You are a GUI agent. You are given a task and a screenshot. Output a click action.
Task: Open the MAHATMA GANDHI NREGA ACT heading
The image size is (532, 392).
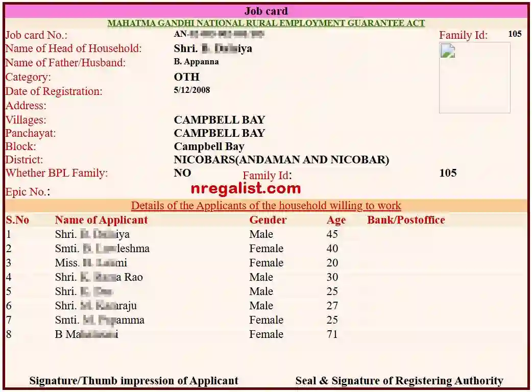(266, 23)
